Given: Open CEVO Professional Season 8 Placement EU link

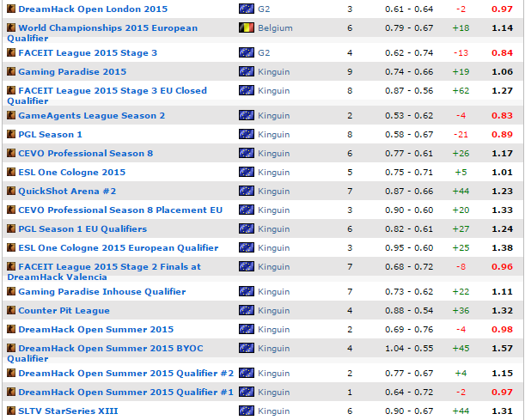Looking at the screenshot, I should (120, 210).
